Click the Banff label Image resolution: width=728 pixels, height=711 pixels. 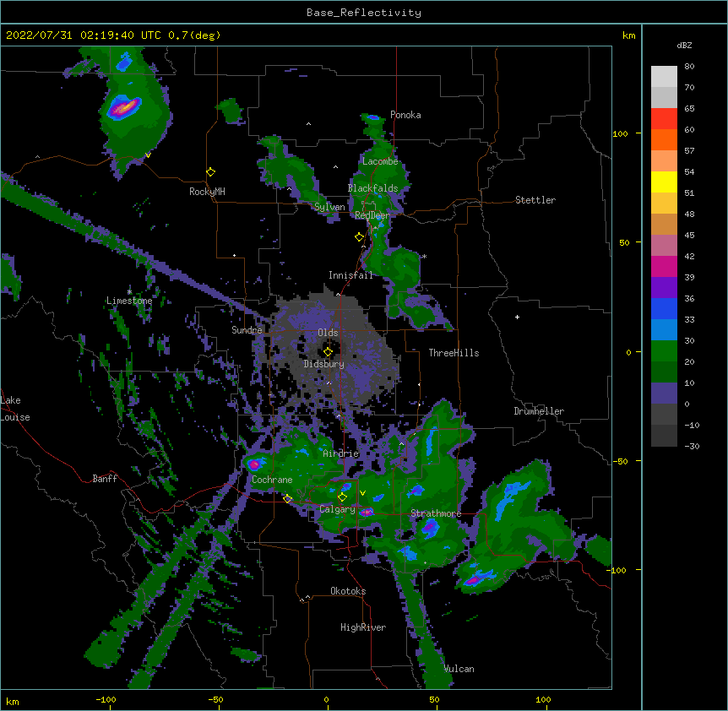105,479
